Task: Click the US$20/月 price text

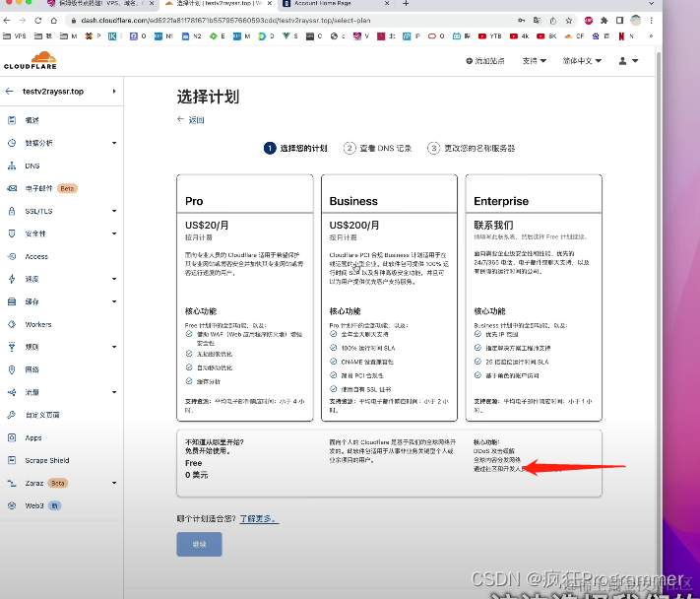Action: [x=207, y=226]
